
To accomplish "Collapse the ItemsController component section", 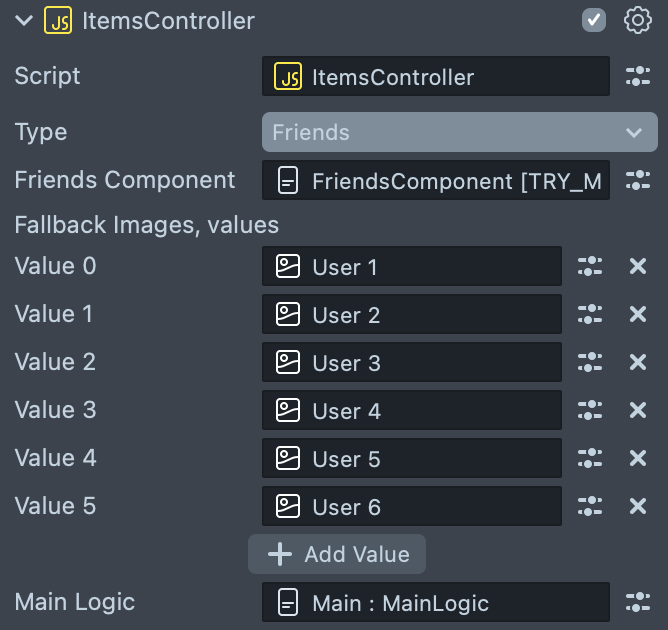I will click(25, 20).
